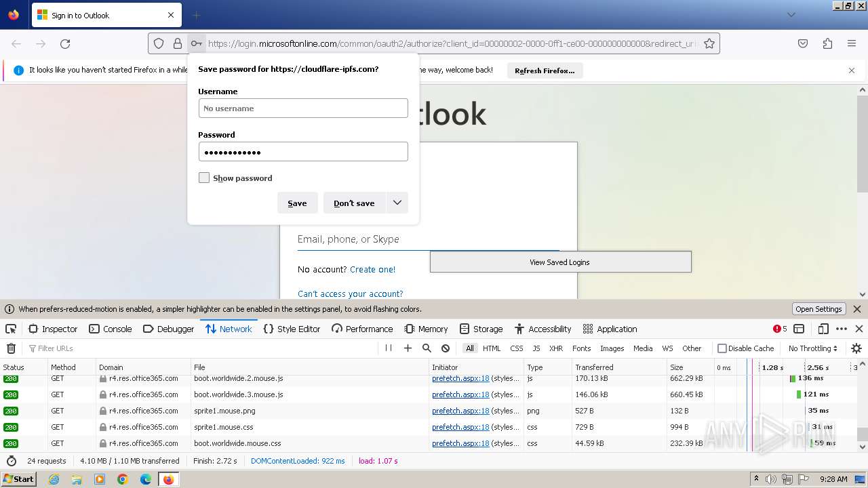Focus the Email, phone, or Skype field
The image size is (868, 488).
(428, 239)
